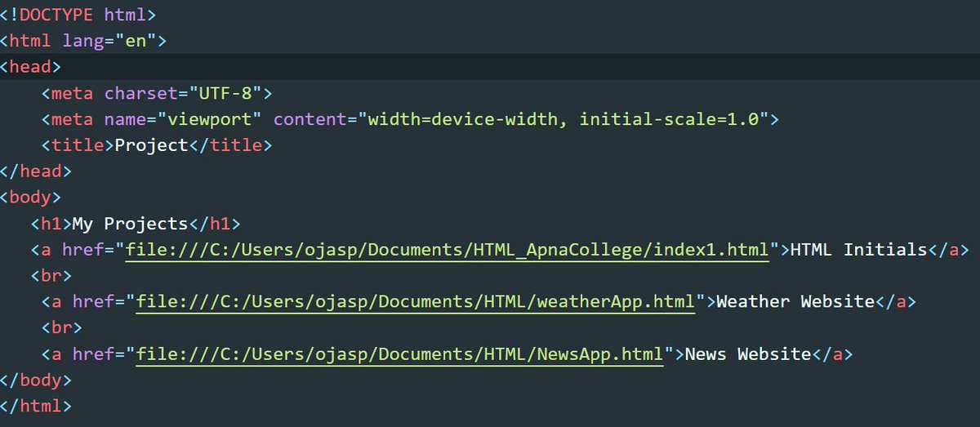980x427 pixels.
Task: Open the weatherApp.html file URL
Action: point(416,302)
